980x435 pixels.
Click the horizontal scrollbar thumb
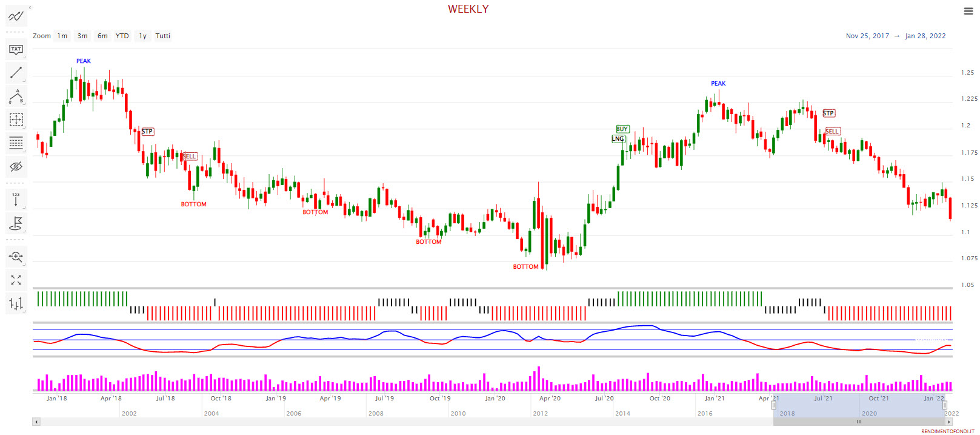coord(859,422)
